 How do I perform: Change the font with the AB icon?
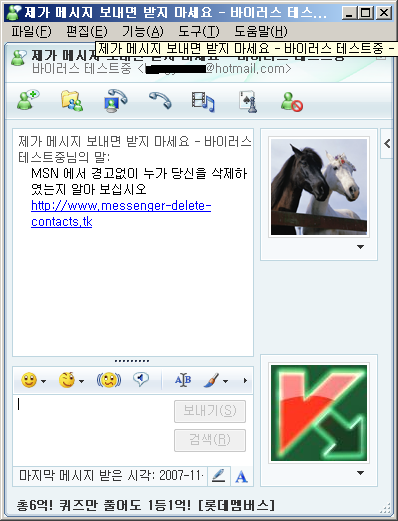183,380
